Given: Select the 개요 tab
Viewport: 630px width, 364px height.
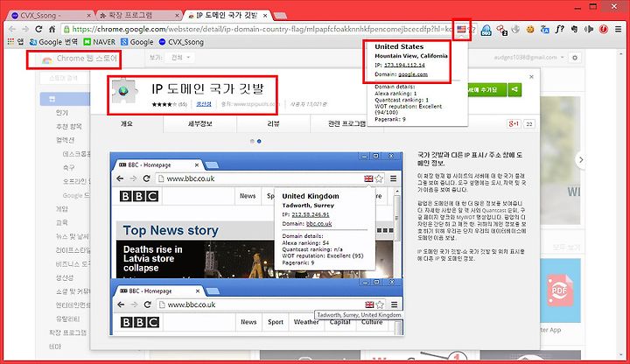Looking at the screenshot, I should [127, 123].
